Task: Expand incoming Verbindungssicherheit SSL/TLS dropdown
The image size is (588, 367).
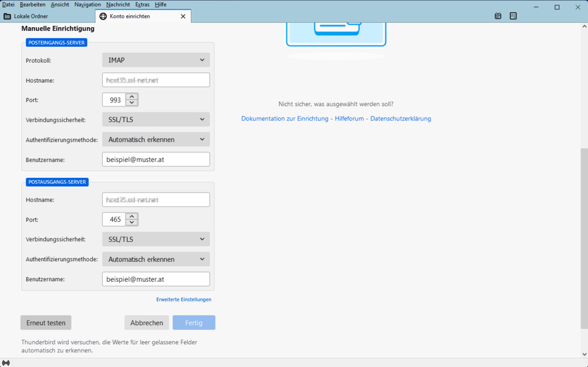Action: coord(156,120)
